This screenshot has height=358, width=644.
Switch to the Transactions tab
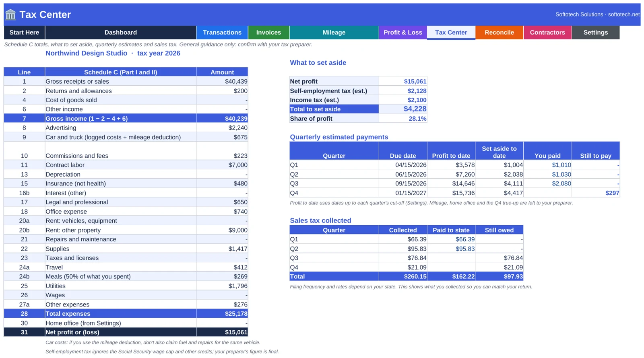pos(222,33)
